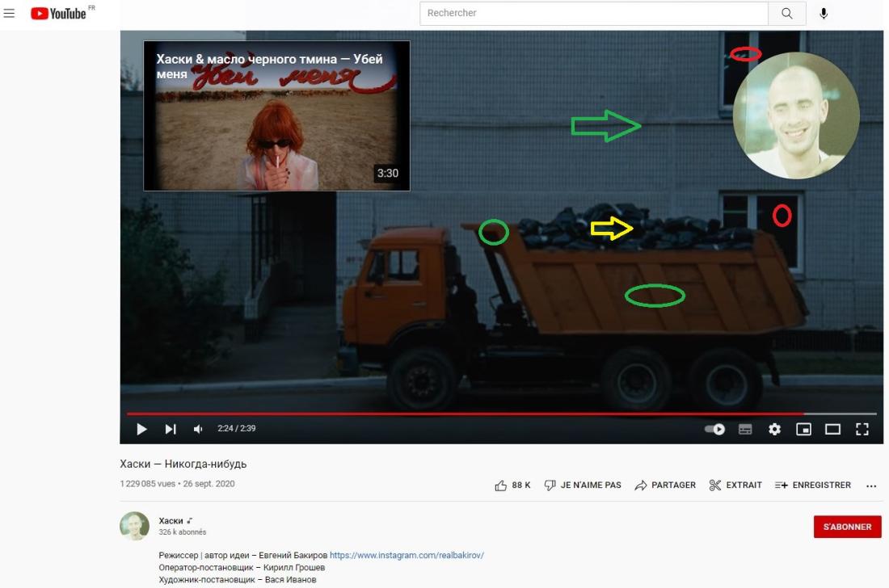The width and height of the screenshot is (889, 588).
Task: Enter fullscreen mode
Action: [x=862, y=429]
